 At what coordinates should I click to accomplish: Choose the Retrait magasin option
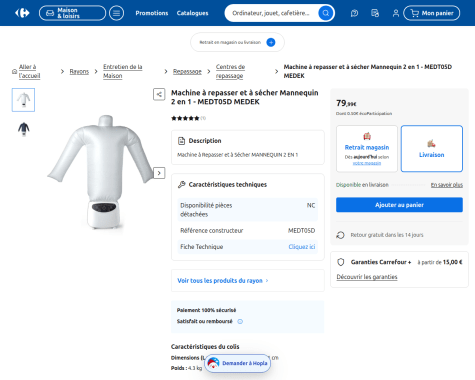[x=367, y=149]
